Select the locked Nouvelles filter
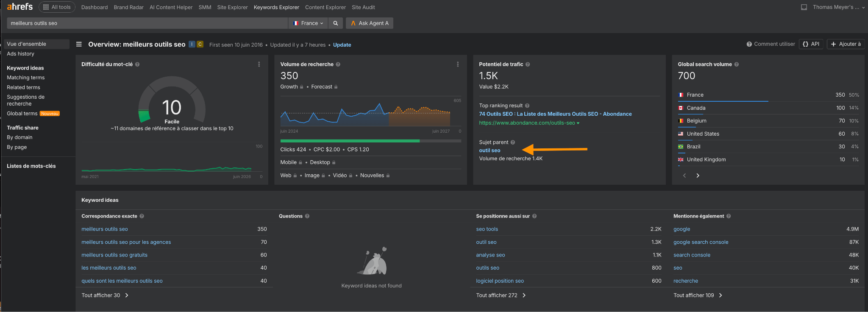This screenshot has width=868, height=312. [x=375, y=175]
